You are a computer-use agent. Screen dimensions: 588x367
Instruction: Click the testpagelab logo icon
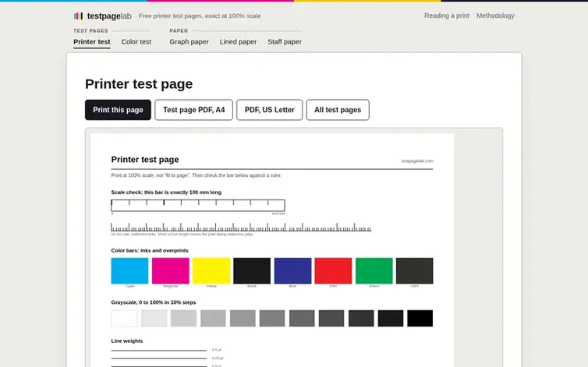[x=78, y=16]
